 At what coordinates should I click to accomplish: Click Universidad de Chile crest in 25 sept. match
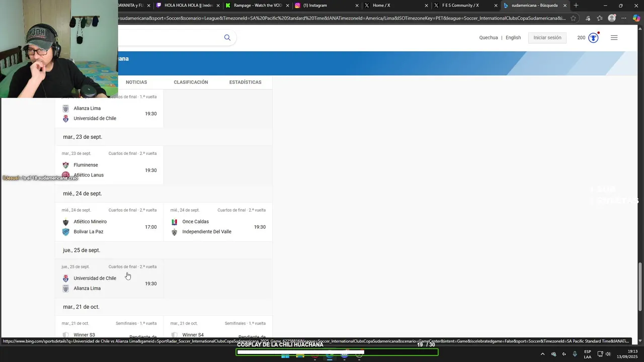(x=65, y=279)
